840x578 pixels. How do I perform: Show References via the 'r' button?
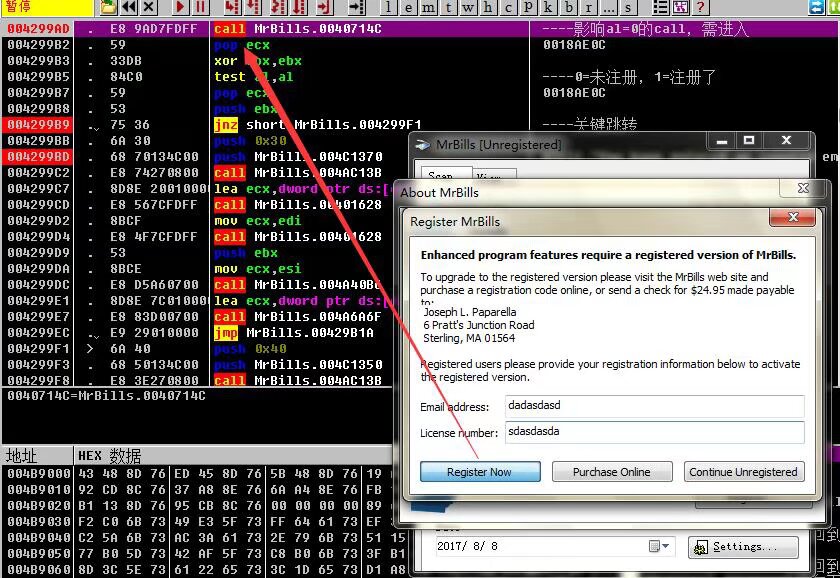pos(588,7)
